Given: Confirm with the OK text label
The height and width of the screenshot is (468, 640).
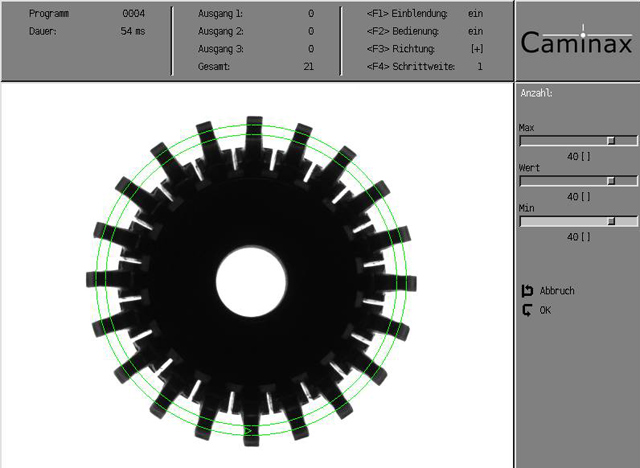Looking at the screenshot, I should [545, 310].
